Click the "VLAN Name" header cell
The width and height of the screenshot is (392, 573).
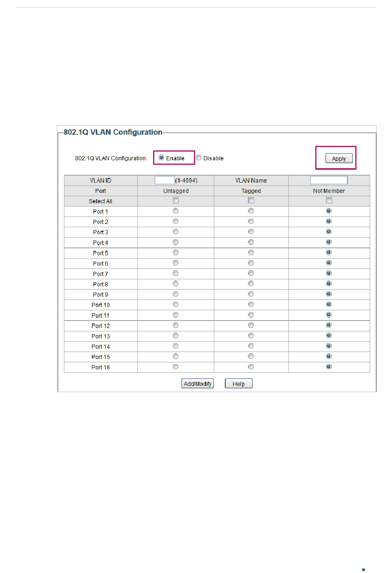click(251, 181)
